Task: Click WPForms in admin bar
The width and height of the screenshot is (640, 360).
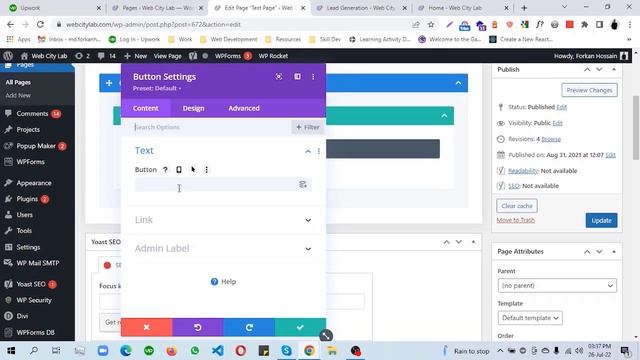Action: (x=233, y=56)
